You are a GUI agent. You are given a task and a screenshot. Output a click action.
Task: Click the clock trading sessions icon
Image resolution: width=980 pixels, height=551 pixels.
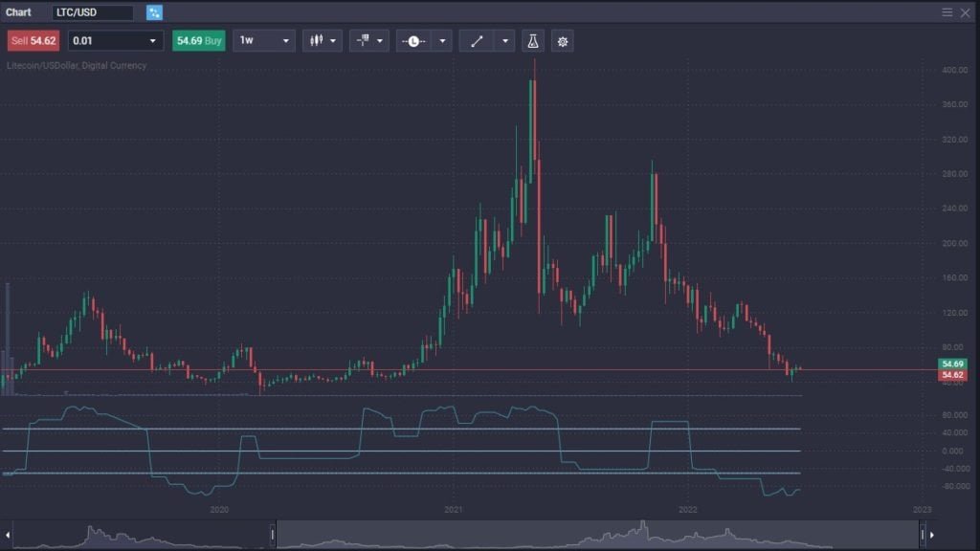413,40
